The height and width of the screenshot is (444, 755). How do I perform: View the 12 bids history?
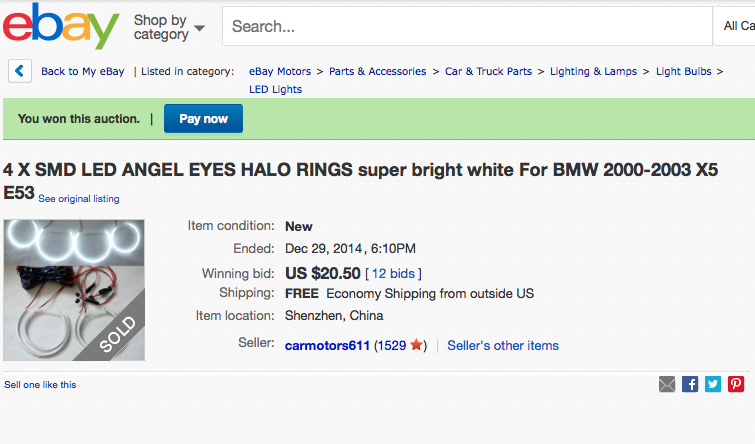393,273
